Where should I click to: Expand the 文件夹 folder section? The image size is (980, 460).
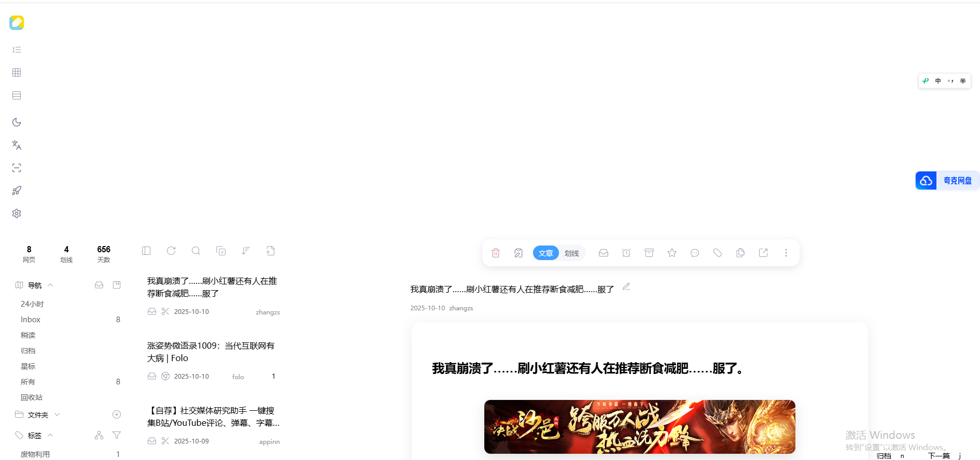click(x=57, y=415)
